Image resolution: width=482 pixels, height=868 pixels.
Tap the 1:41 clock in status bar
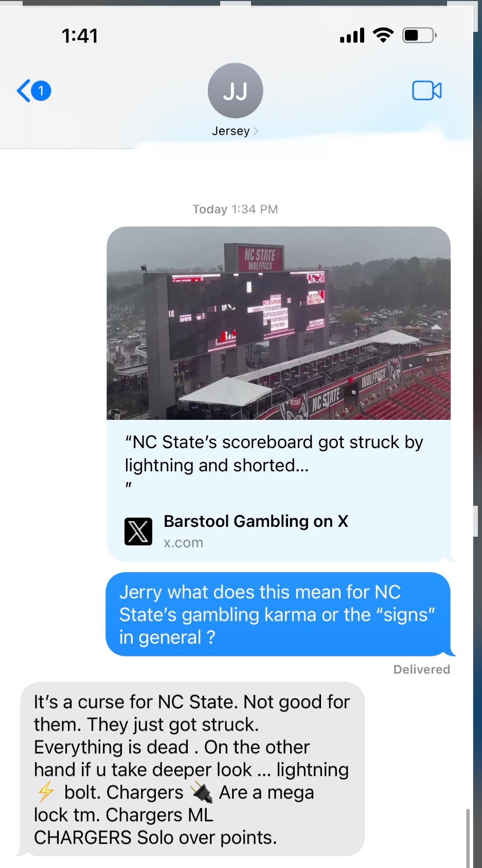(80, 36)
